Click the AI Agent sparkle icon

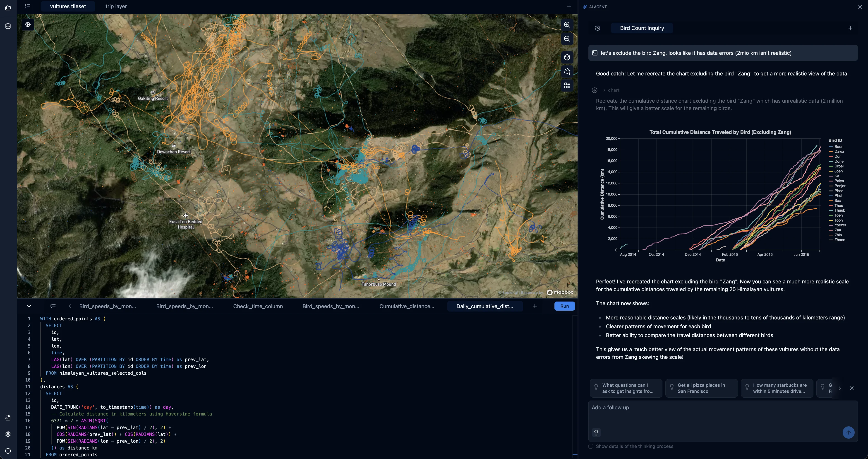[x=585, y=7]
